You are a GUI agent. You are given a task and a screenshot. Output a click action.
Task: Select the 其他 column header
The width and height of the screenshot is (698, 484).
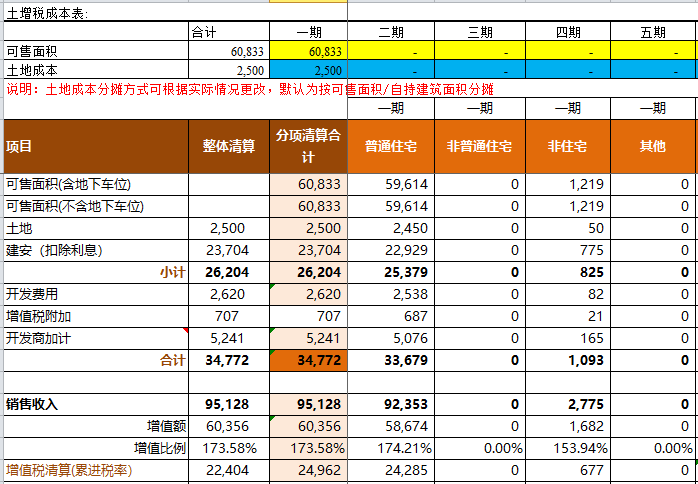coord(653,146)
